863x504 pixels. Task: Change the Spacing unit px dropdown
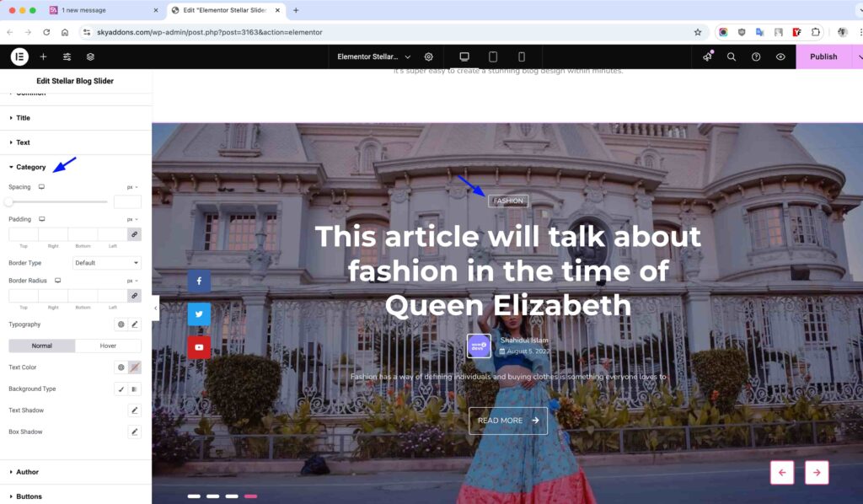132,187
